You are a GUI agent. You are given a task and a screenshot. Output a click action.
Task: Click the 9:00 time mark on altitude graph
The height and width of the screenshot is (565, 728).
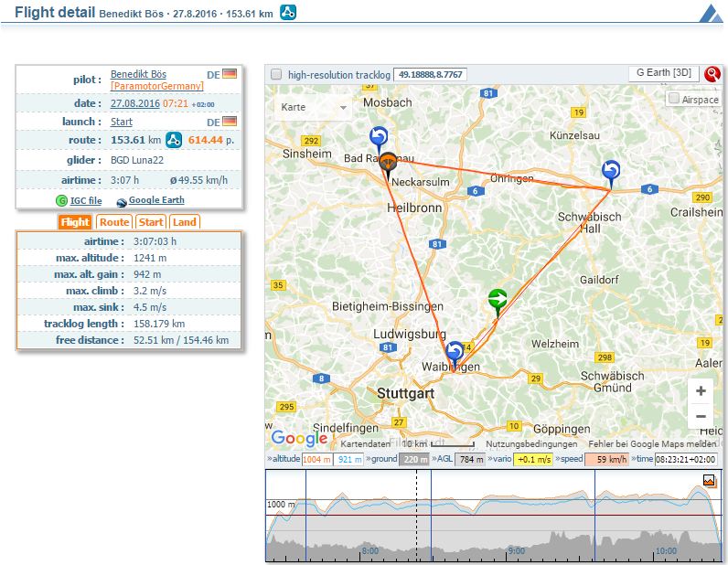(x=517, y=551)
